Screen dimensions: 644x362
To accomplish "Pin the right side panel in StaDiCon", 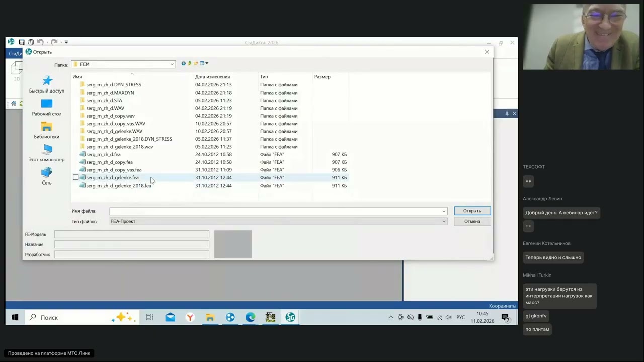I will click(507, 114).
